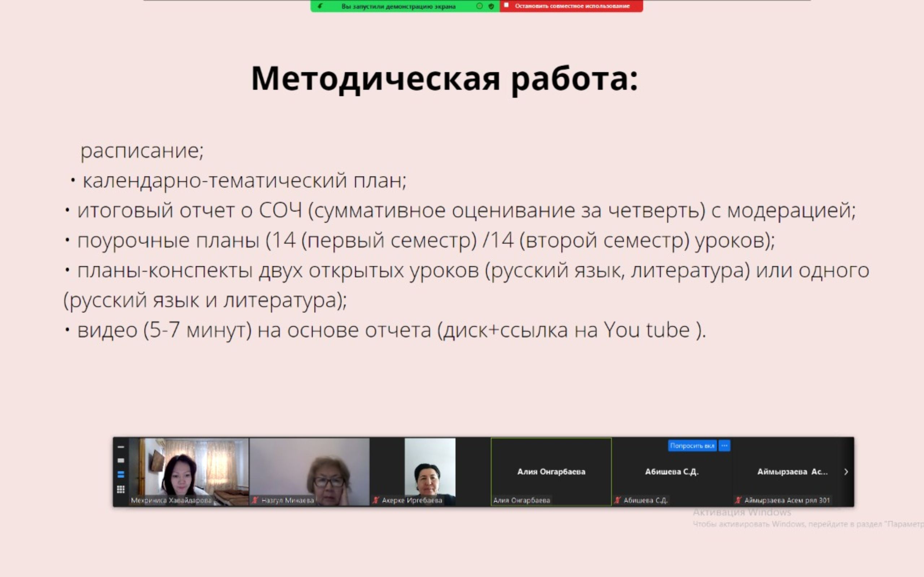Stop screen sharing via red button
The image size is (924, 577).
[571, 6]
